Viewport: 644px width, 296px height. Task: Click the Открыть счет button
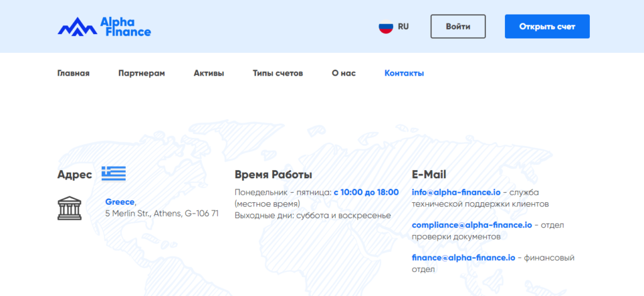[x=547, y=26]
